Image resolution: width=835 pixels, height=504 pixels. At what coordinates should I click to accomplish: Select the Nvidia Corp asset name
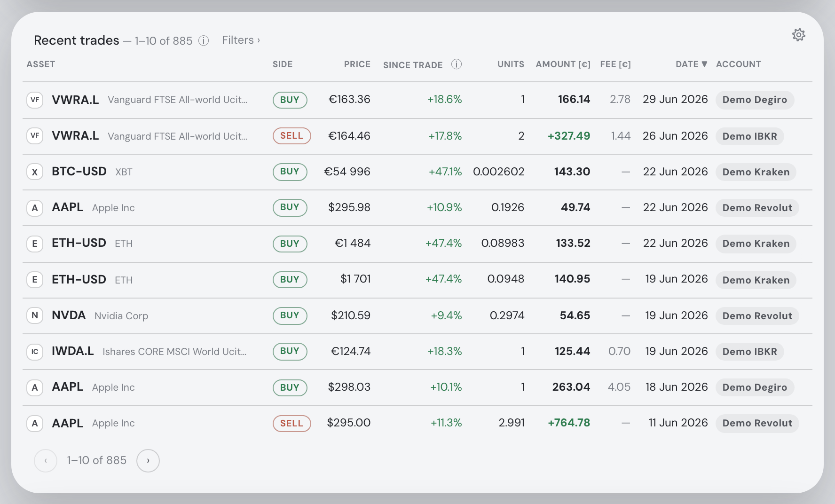point(121,316)
